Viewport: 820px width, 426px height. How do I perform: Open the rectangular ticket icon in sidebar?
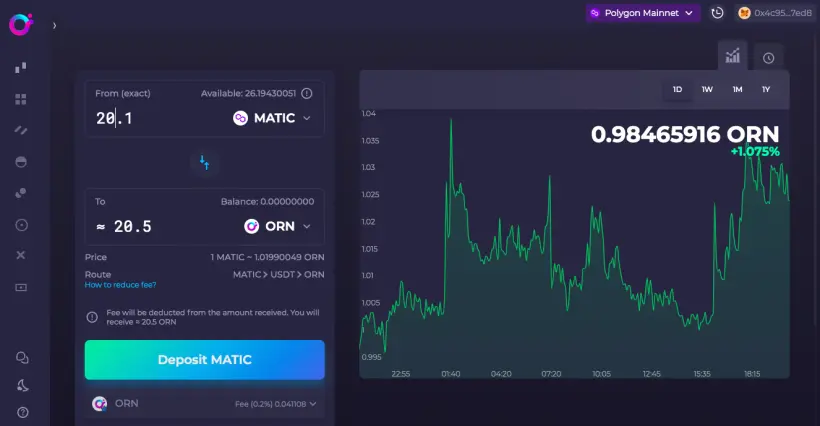click(21, 287)
